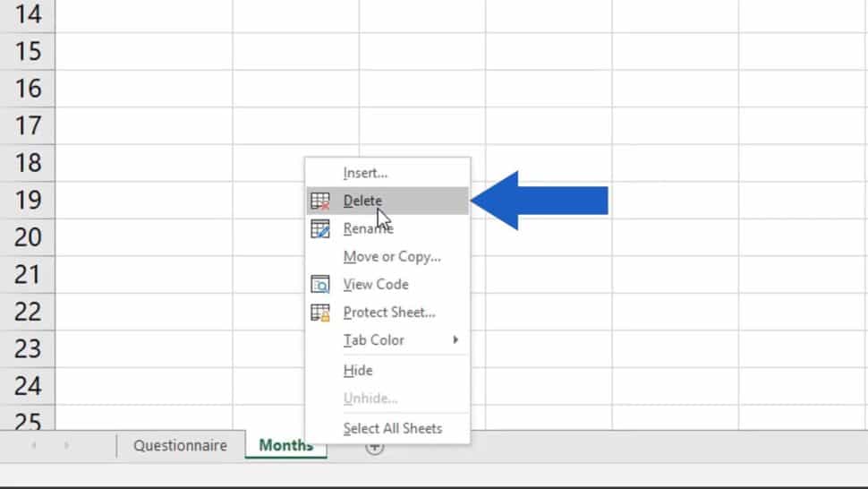
Task: Select row 15 header
Action: click(28, 51)
